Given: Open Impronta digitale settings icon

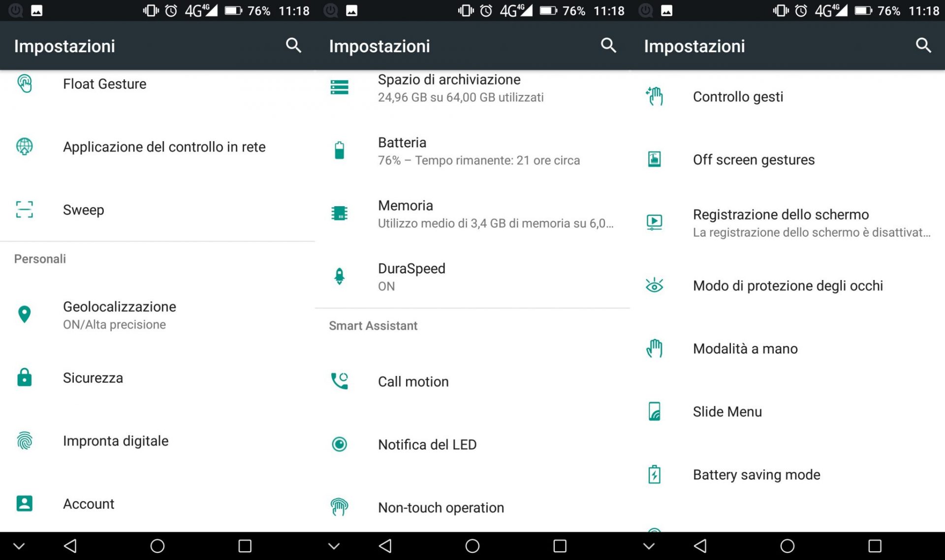Looking at the screenshot, I should pyautogui.click(x=24, y=440).
